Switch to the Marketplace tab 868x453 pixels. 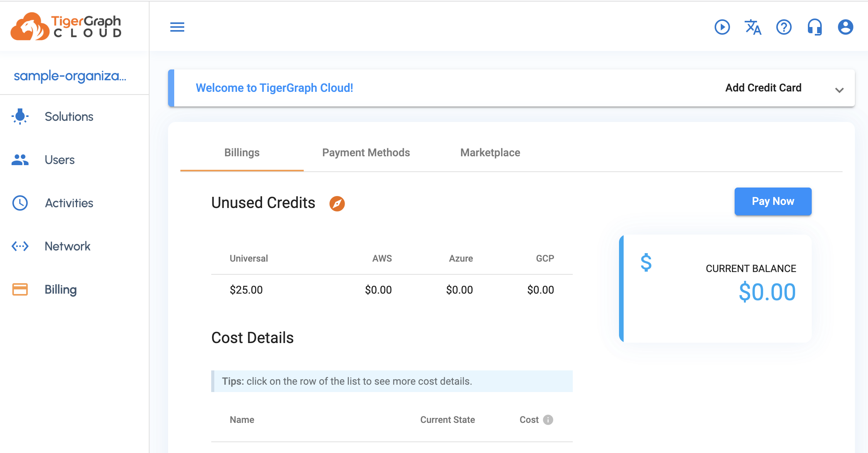point(490,153)
